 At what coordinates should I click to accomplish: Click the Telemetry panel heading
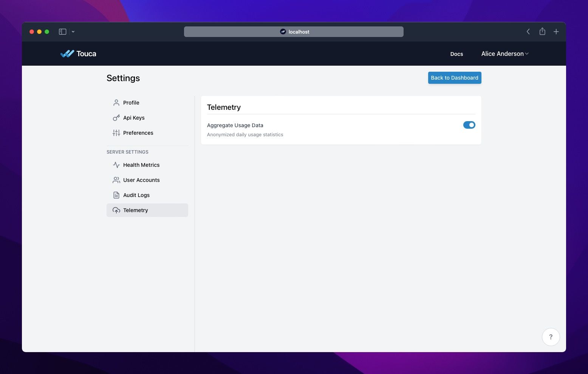[224, 107]
